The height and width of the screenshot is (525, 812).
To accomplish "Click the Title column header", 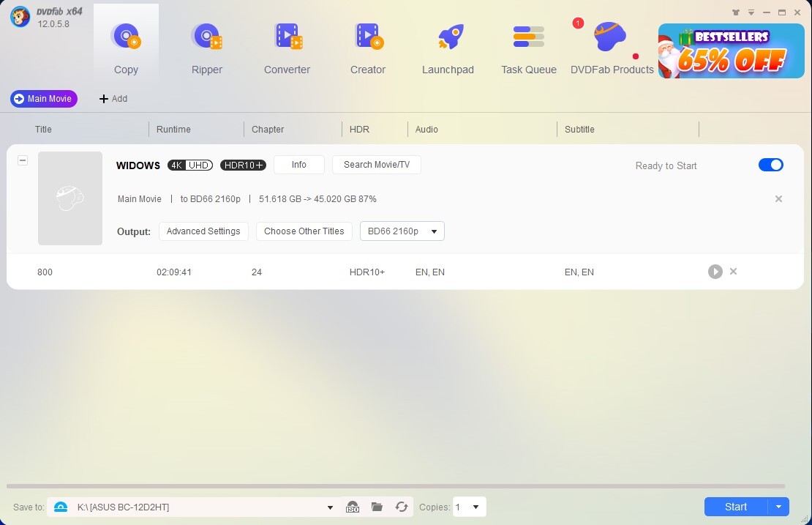I will 43,129.
